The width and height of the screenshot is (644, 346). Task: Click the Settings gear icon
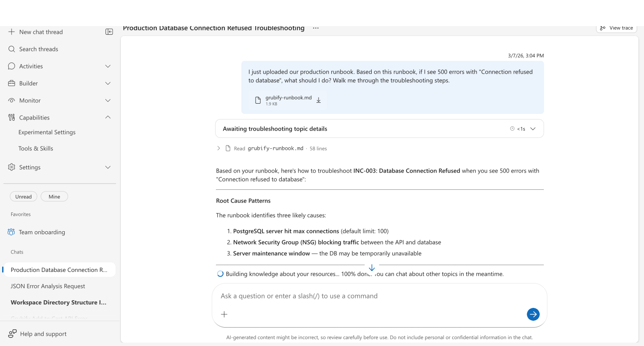pyautogui.click(x=12, y=167)
